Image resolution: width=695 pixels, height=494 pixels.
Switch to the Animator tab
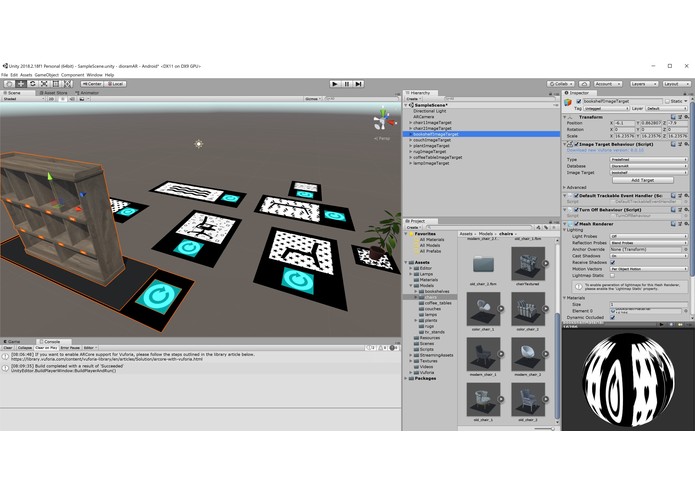[x=87, y=93]
